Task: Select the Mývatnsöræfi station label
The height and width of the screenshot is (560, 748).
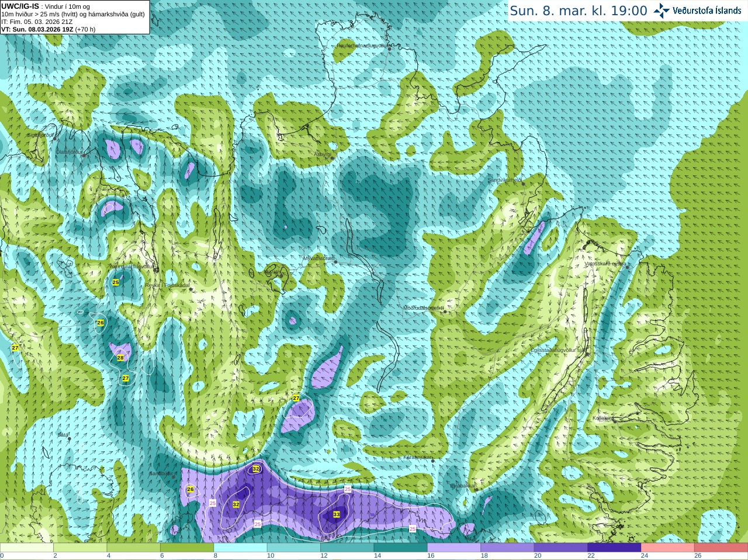Action: coord(319,258)
